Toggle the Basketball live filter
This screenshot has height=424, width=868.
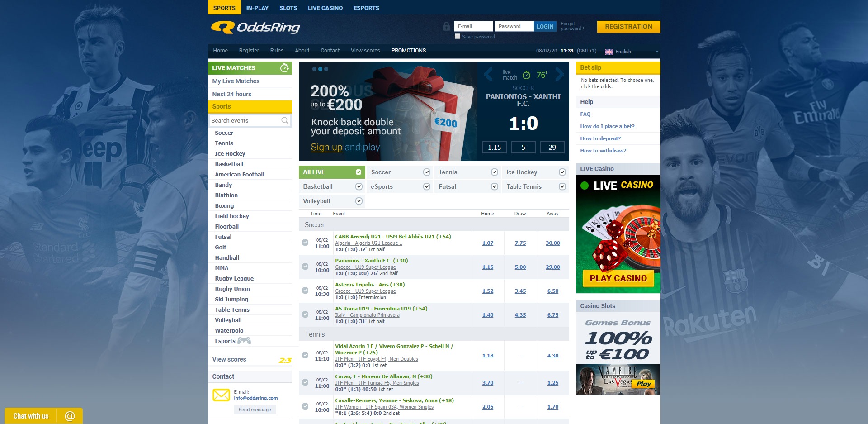pyautogui.click(x=359, y=186)
